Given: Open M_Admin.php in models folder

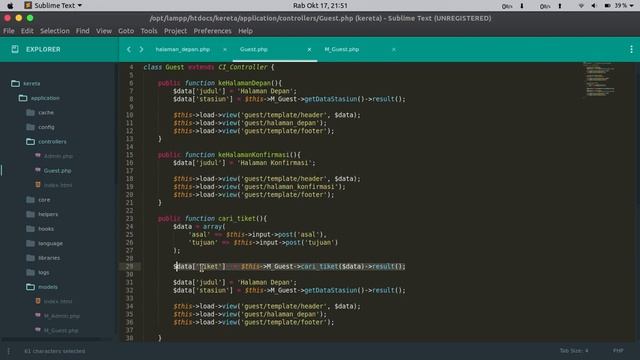Looking at the screenshot, I should tap(62, 316).
